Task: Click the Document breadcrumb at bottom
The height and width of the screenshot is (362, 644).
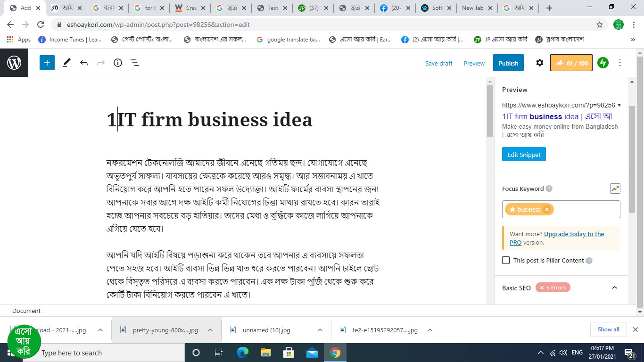Action: point(26,311)
